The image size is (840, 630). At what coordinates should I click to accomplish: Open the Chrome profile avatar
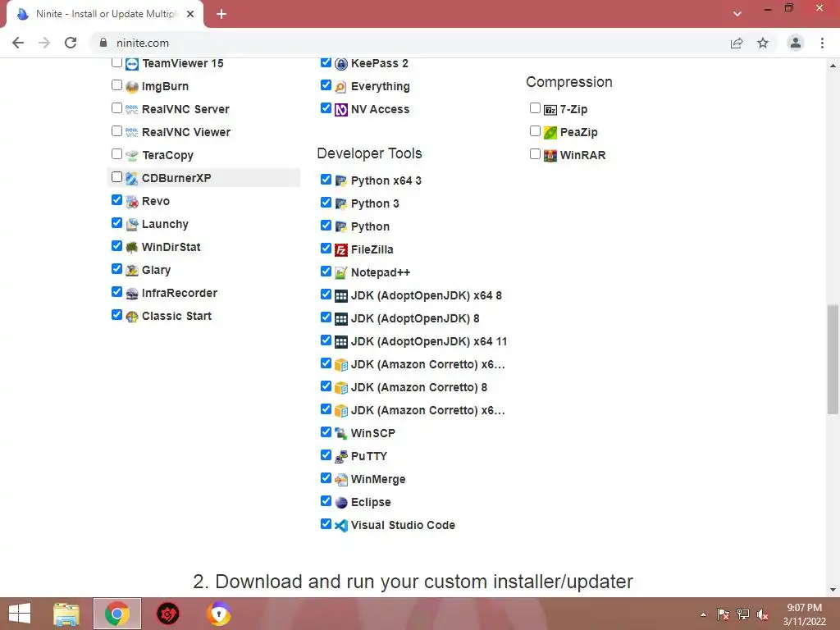click(x=796, y=43)
